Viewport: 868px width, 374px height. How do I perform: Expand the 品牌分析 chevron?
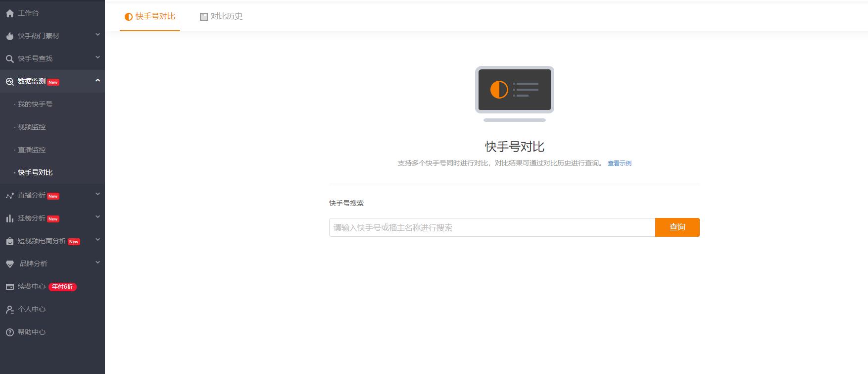97,263
